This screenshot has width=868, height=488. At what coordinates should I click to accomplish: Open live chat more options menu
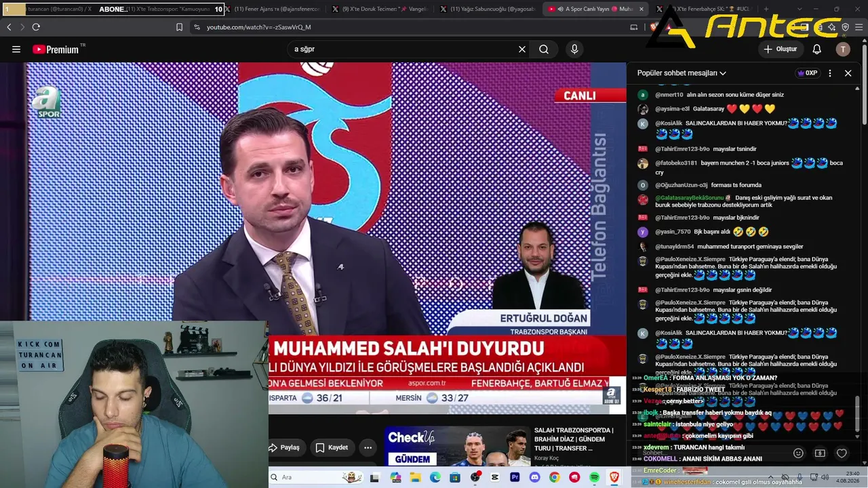point(830,73)
